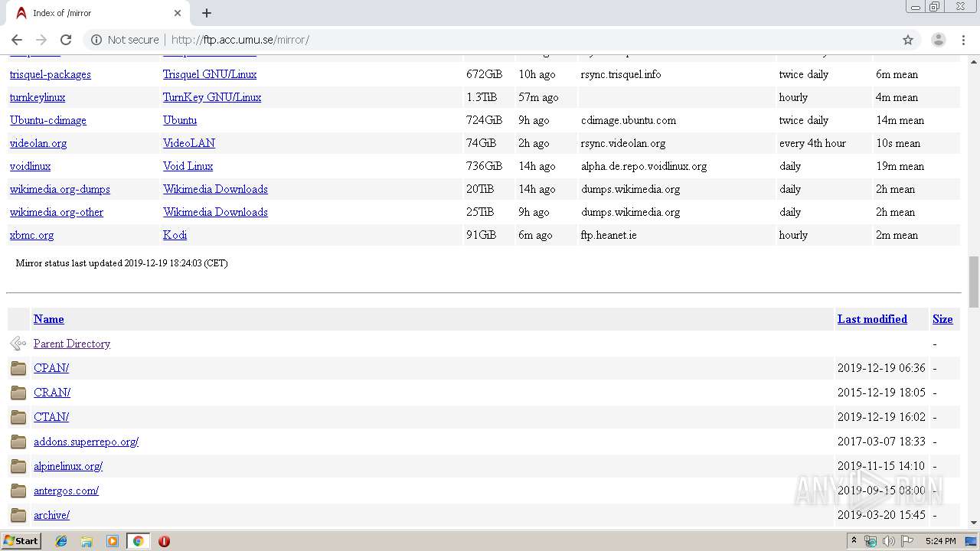Screen dimensions: 980x551
Task: Open the addons.superrepo.org/ directory
Action: tap(86, 442)
